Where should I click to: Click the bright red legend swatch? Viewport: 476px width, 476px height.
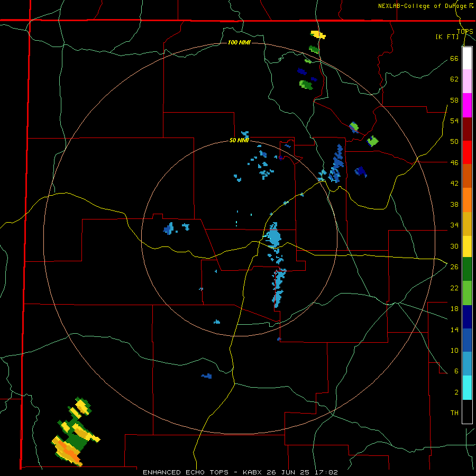tap(467, 152)
